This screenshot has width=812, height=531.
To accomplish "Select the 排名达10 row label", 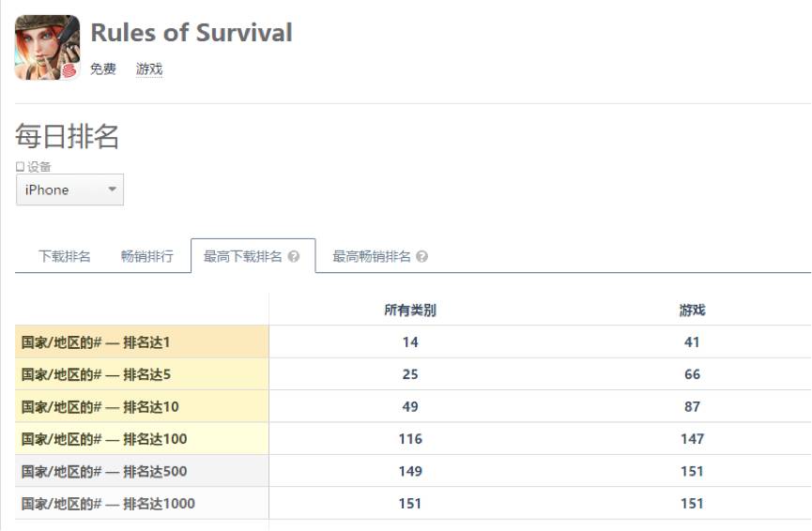I will 100,406.
